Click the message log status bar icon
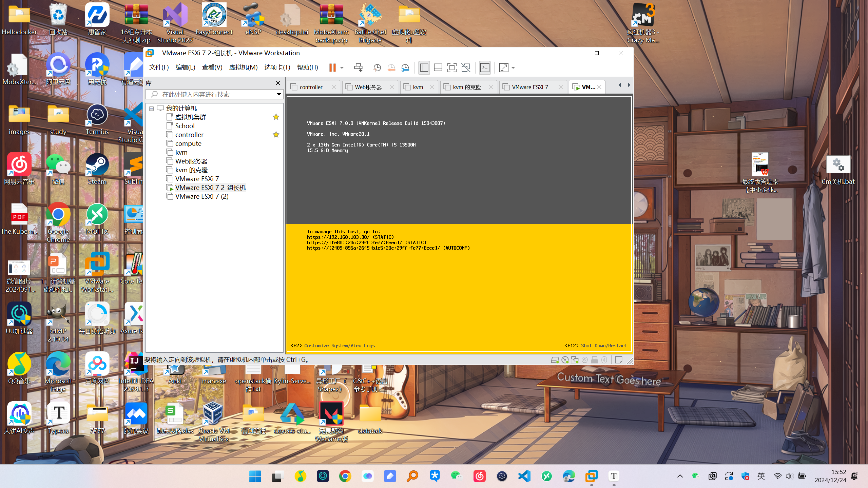Viewport: 868px width, 488px height. 618,360
